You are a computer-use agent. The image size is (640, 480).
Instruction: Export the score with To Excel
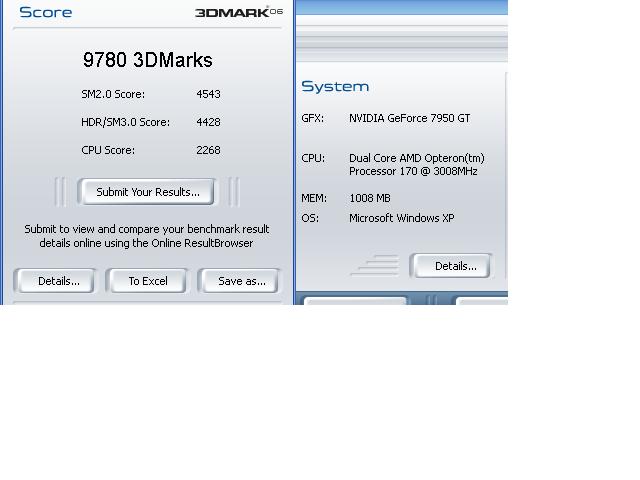(147, 281)
